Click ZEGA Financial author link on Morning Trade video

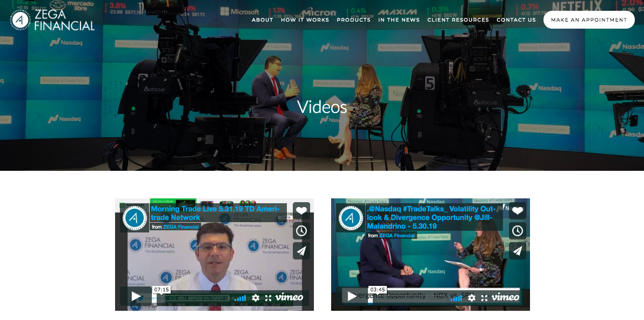point(180,226)
